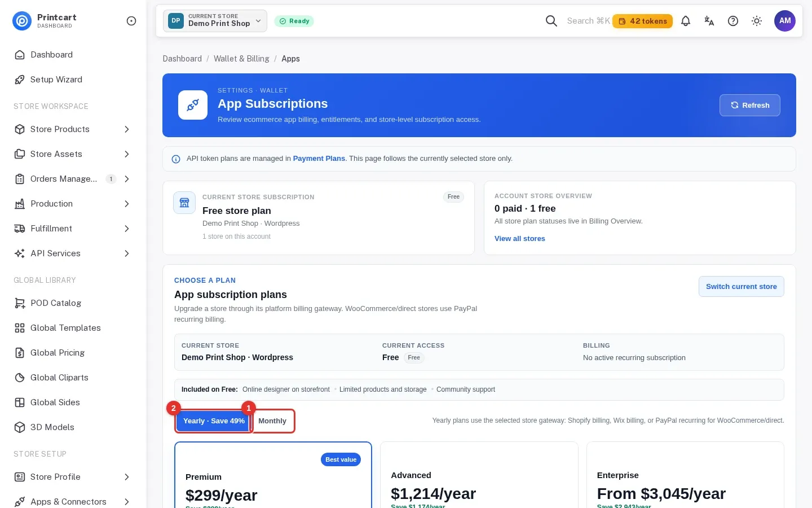Click the Global Cliparts icon
Screen dimensions: 812x508
[x=20, y=378]
